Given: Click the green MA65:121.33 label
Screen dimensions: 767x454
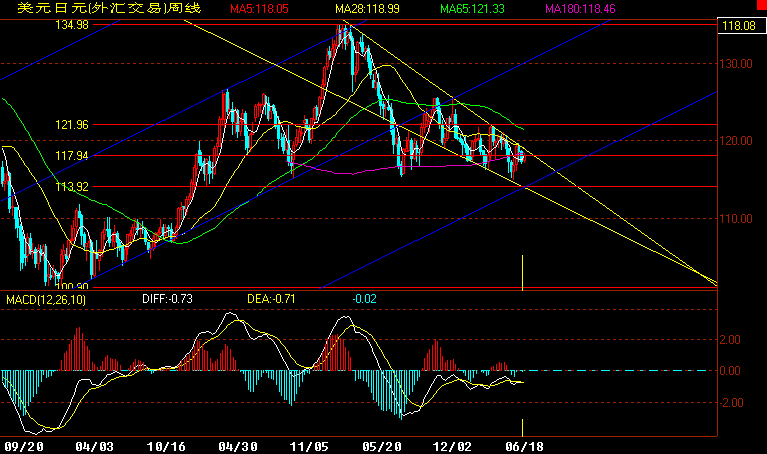Looking at the screenshot, I should coord(471,9).
